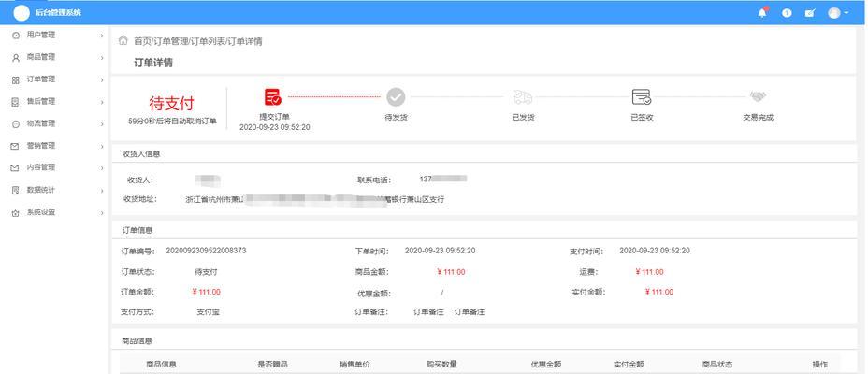Expand the 系统设置 chevron

[x=102, y=212]
